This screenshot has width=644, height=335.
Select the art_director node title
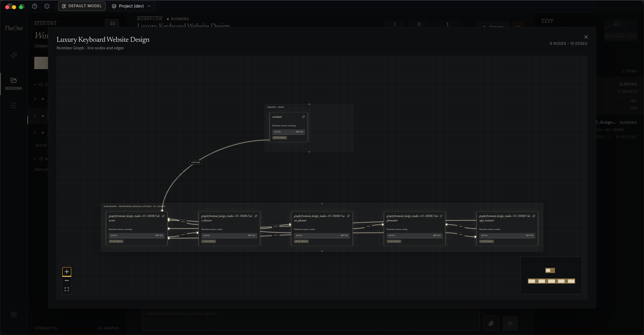pyautogui.click(x=227, y=218)
